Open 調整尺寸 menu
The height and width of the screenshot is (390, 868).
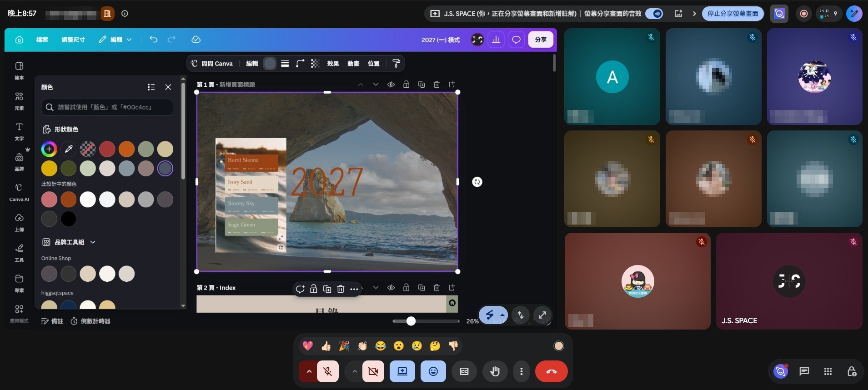pyautogui.click(x=73, y=40)
